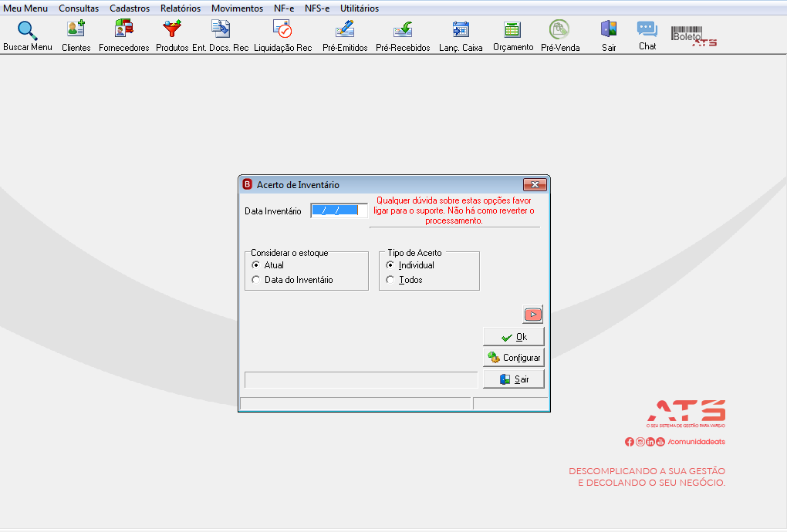Image resolution: width=787 pixels, height=532 pixels.
Task: Focus the Data Inventário date field
Action: click(x=339, y=210)
